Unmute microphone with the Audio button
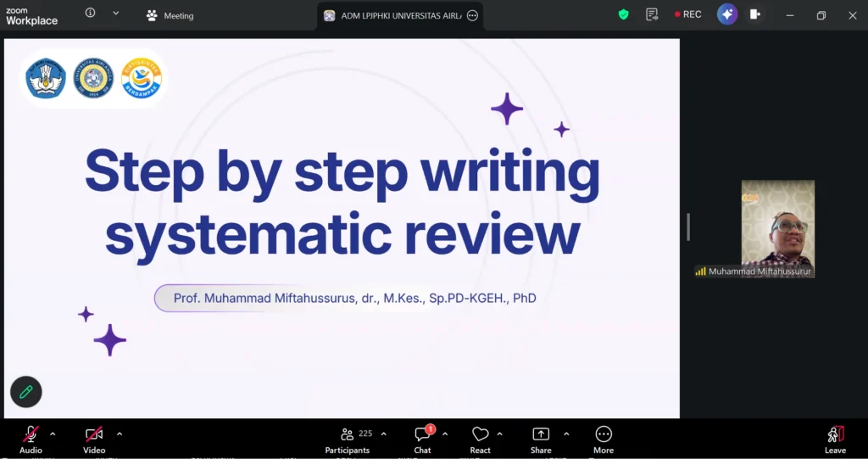 tap(31, 440)
